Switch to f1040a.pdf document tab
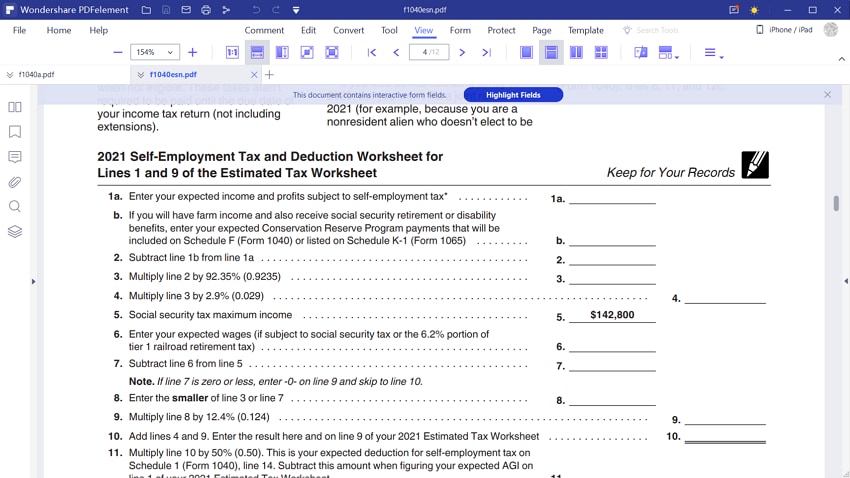This screenshot has height=478, width=850. [x=36, y=74]
